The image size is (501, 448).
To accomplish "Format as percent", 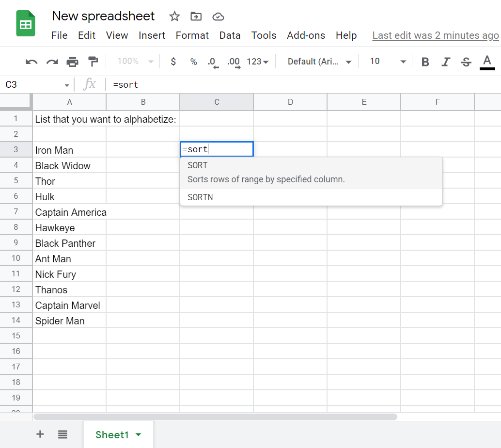I will click(194, 62).
